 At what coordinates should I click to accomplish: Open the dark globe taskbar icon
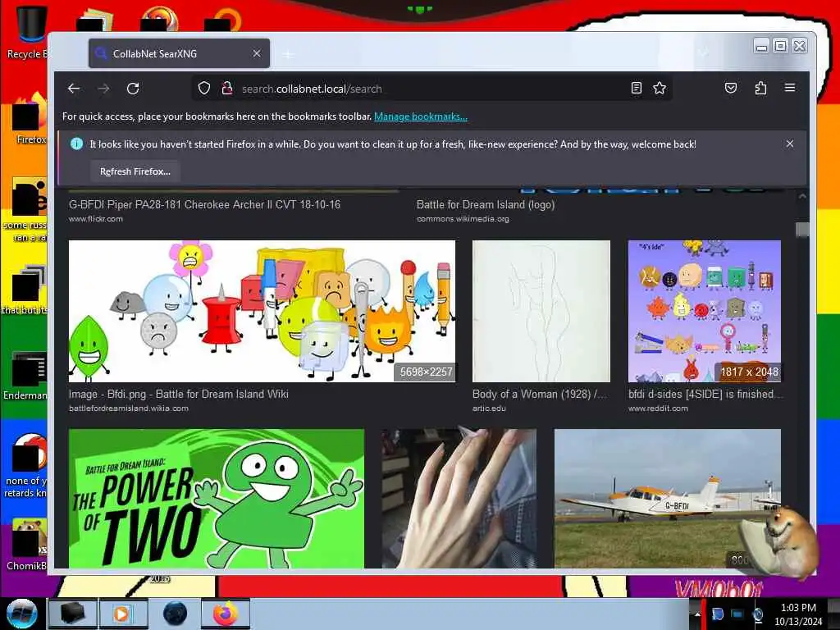175,614
